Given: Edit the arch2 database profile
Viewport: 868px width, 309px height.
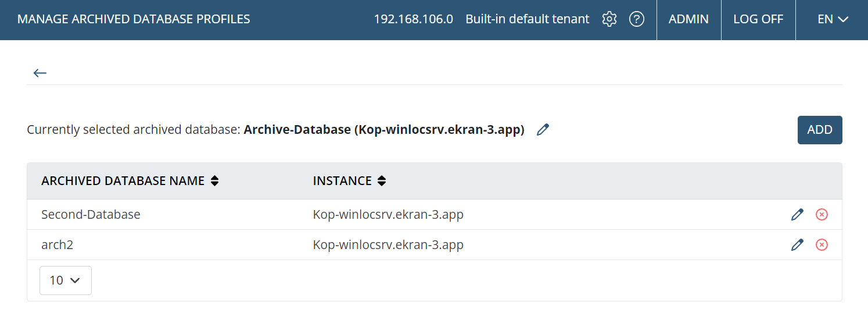Looking at the screenshot, I should pos(797,245).
